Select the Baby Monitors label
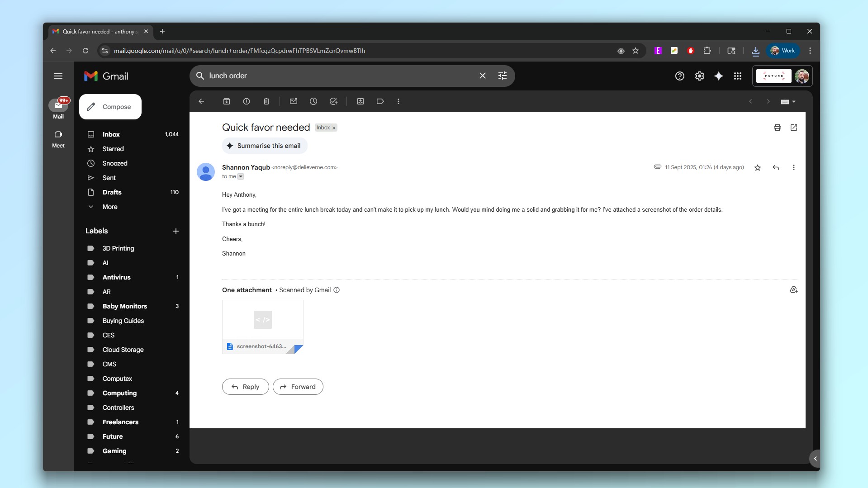868x488 pixels. pyautogui.click(x=124, y=306)
